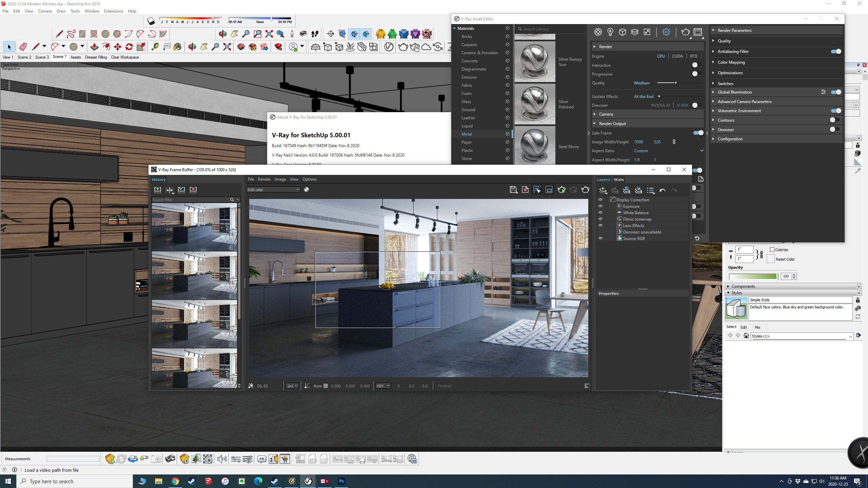Pick the Eraser tool in toolbar
The width and height of the screenshot is (868, 488).
pos(23,47)
